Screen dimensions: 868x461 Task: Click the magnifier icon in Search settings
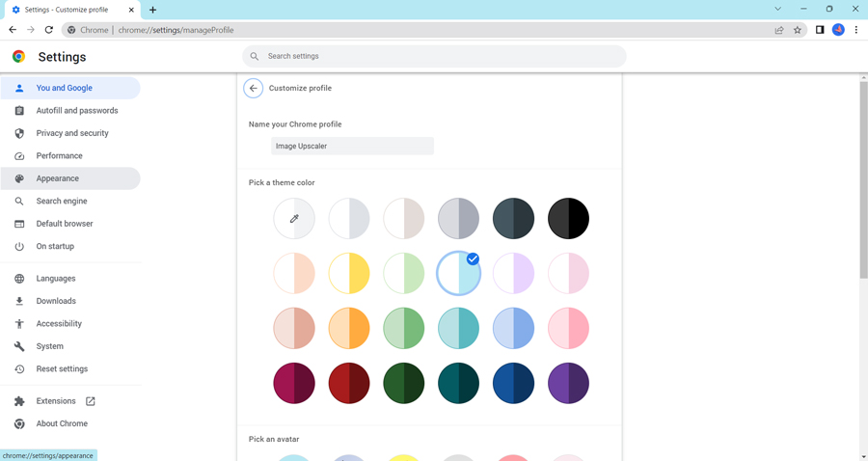pos(255,56)
